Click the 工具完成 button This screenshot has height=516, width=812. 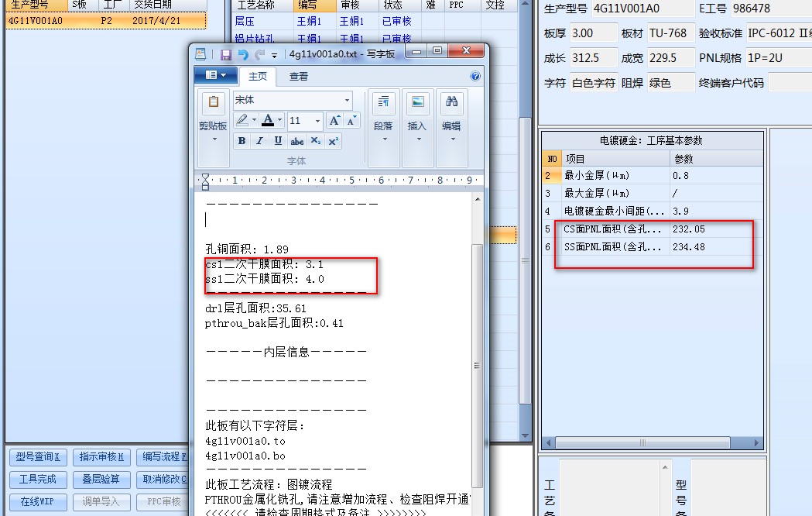(38, 480)
